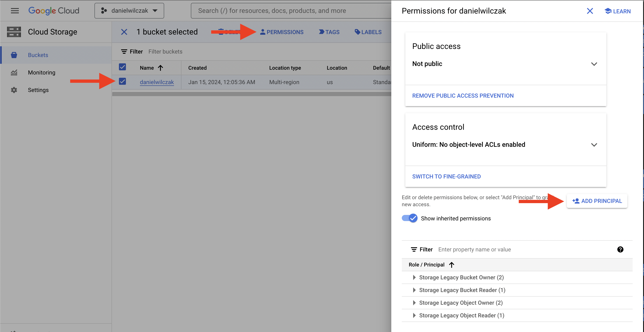Image resolution: width=644 pixels, height=332 pixels.
Task: Click the Monitoring chart icon
Action: pos(14,73)
